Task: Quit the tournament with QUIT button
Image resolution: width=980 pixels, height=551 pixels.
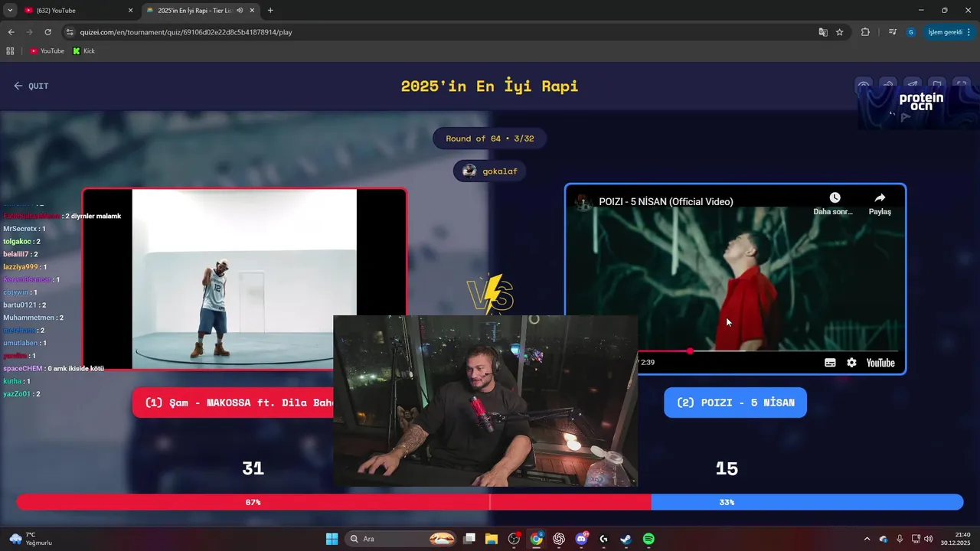Action: (x=31, y=86)
